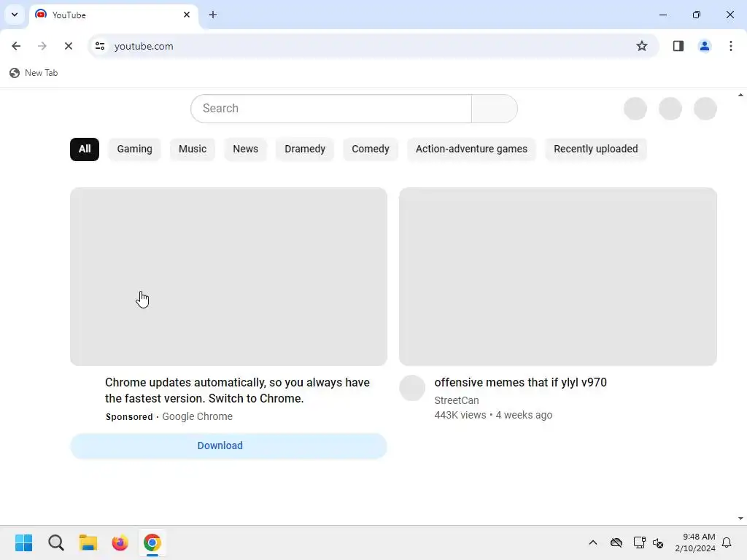Open site information icon in address bar
747x560 pixels.
(x=99, y=46)
